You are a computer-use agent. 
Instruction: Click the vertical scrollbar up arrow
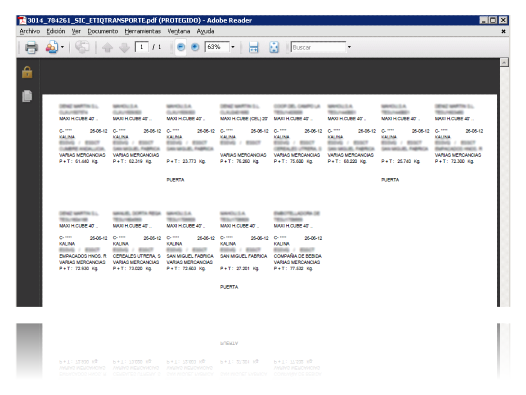(504, 62)
